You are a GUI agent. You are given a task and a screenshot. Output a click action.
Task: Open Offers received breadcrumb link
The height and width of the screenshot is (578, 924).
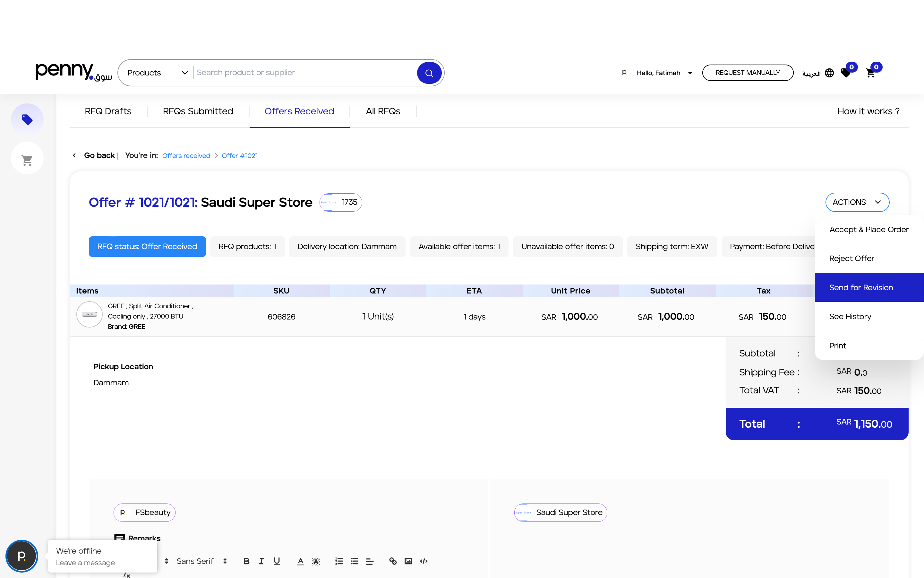pos(186,156)
